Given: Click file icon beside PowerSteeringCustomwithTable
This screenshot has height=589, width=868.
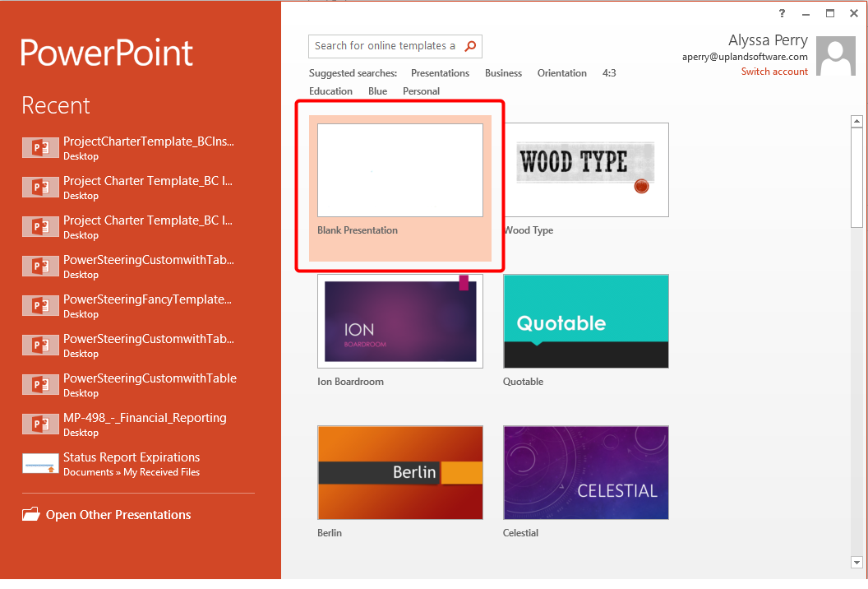Looking at the screenshot, I should click(x=40, y=384).
